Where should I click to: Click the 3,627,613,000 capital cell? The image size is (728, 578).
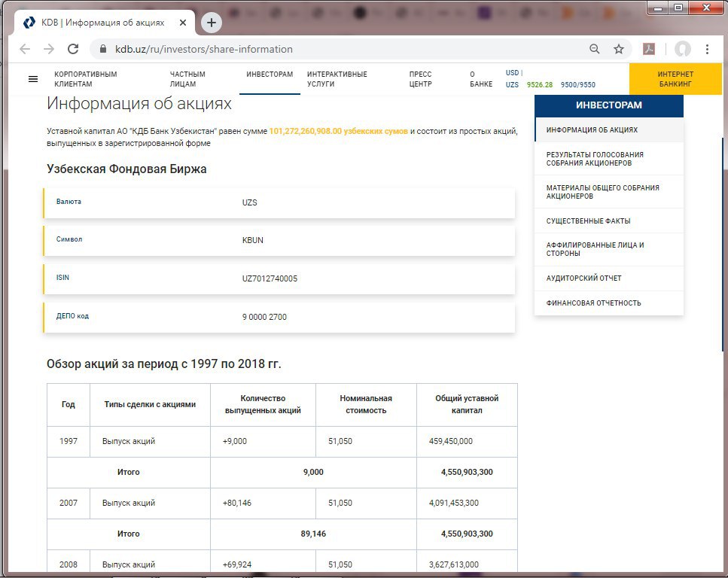[x=467, y=562]
